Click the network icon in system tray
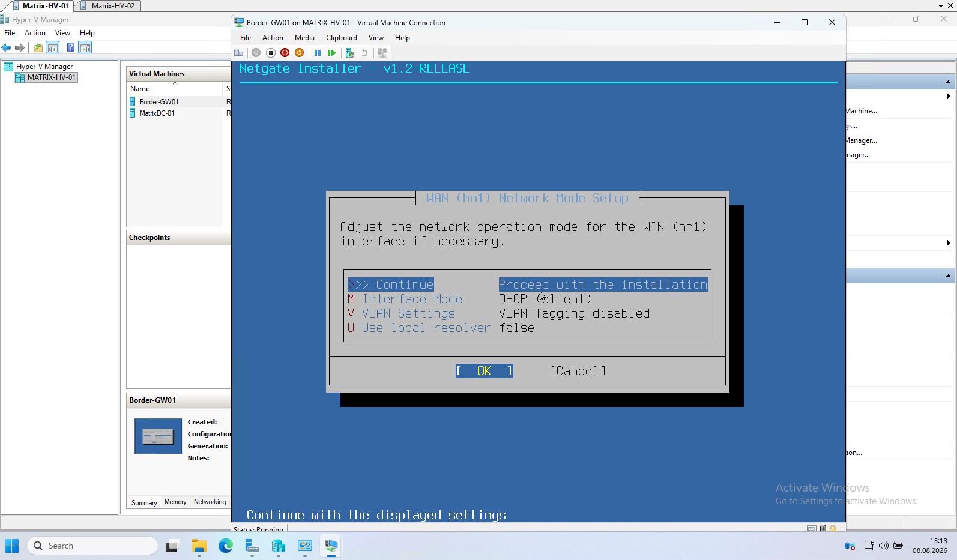 point(869,546)
